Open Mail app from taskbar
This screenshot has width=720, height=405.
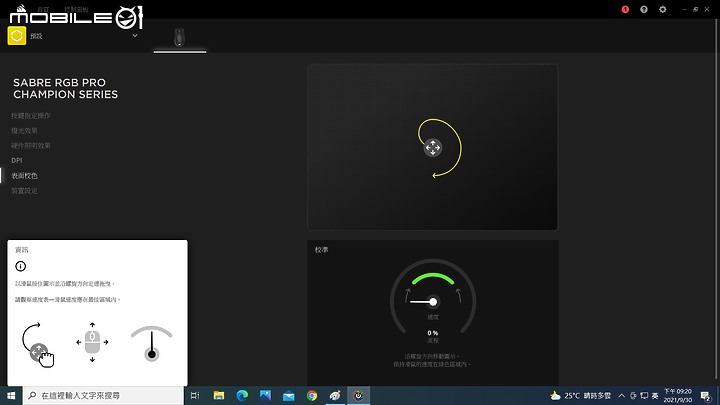point(288,395)
